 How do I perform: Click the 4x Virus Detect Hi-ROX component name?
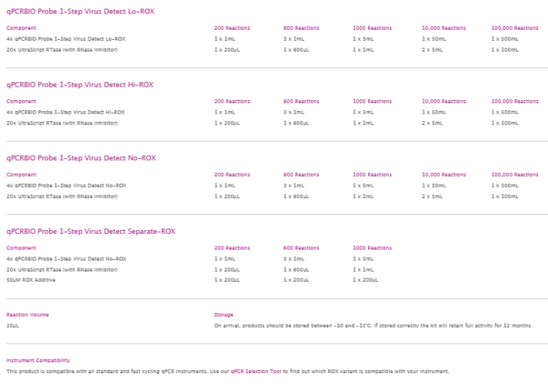tap(66, 112)
